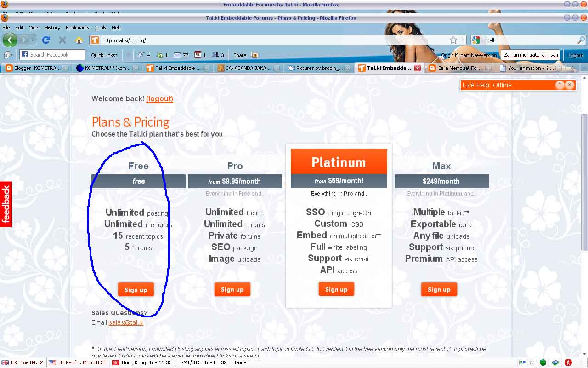Open Facebook friend requests icon showing 1

162,55
